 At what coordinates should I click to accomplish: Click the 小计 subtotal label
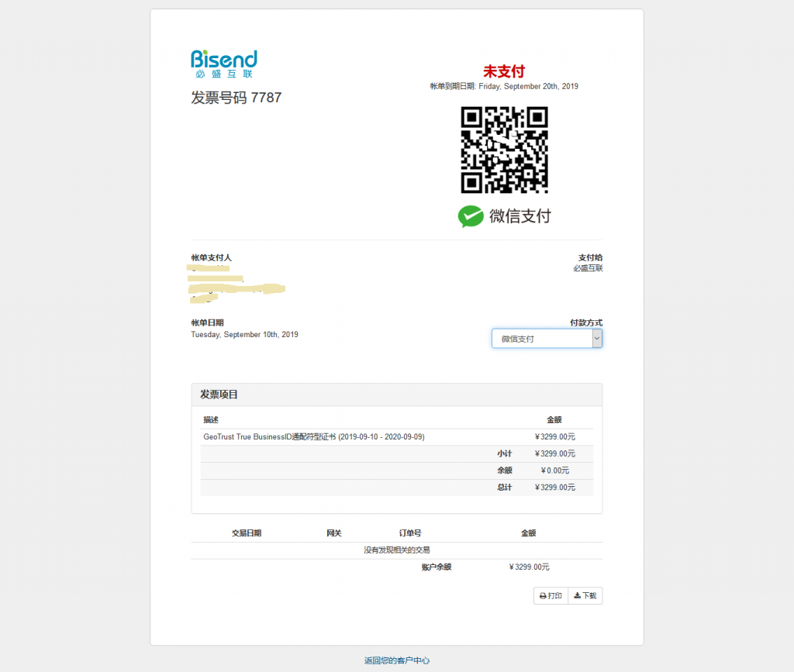click(504, 453)
